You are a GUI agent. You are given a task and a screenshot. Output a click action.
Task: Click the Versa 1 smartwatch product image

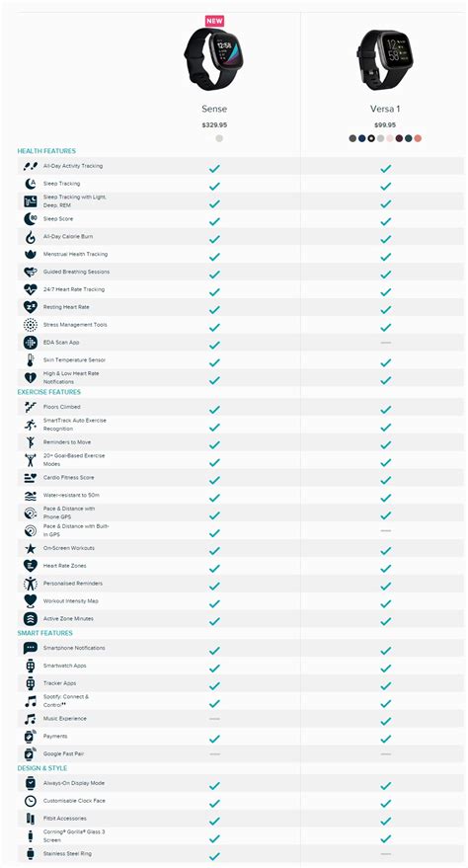pos(385,60)
